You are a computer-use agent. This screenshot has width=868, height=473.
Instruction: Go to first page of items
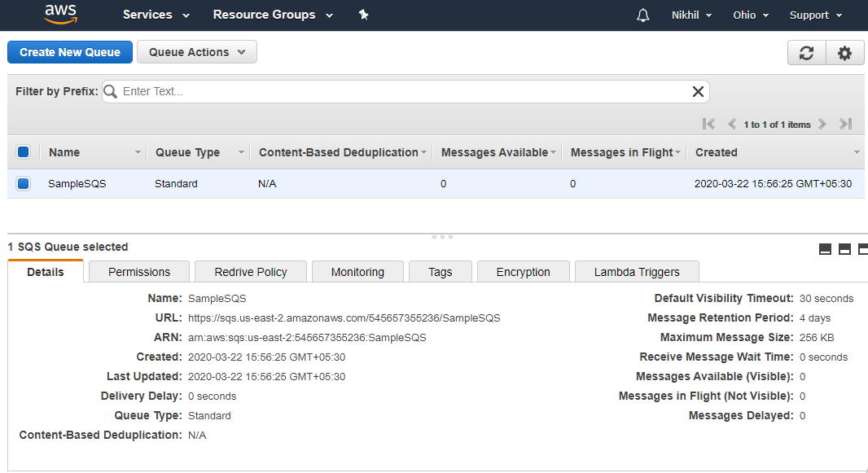tap(708, 124)
